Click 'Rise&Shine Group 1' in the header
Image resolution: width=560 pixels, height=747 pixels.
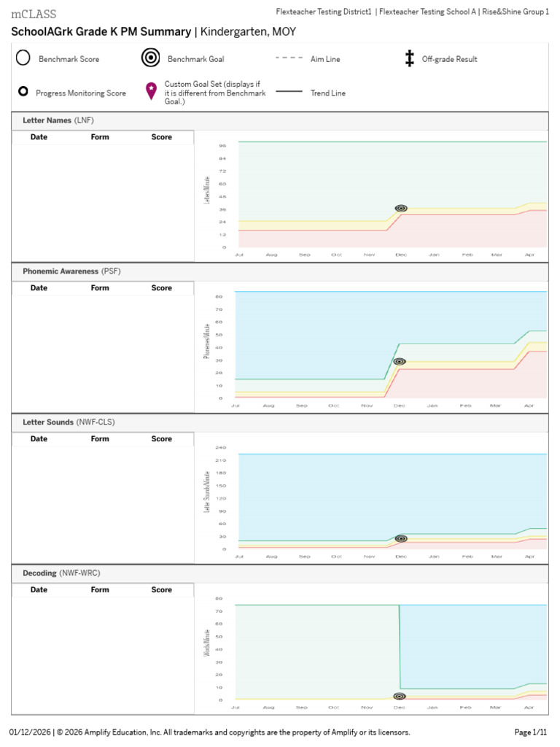516,12
